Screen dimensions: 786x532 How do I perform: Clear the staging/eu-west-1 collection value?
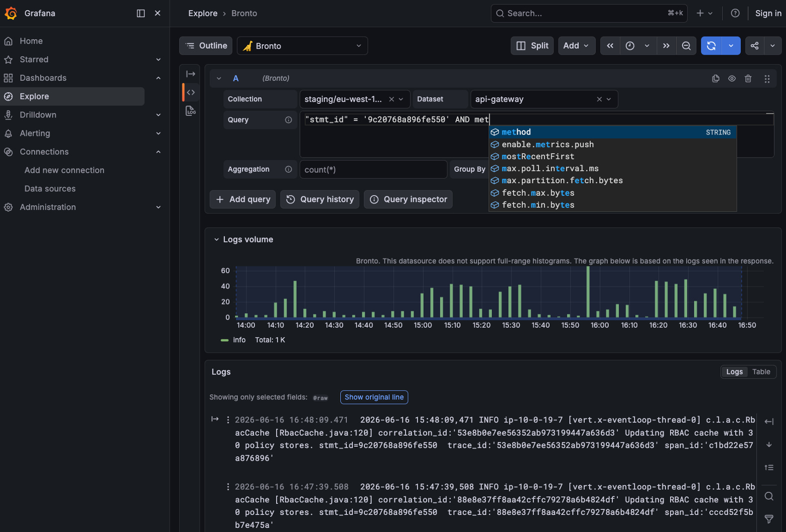pyautogui.click(x=391, y=99)
